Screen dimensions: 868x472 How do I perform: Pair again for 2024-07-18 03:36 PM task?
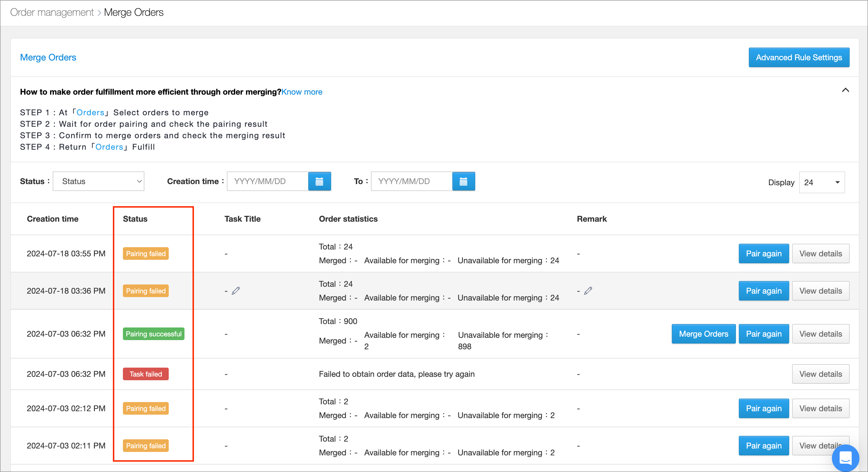tap(763, 290)
